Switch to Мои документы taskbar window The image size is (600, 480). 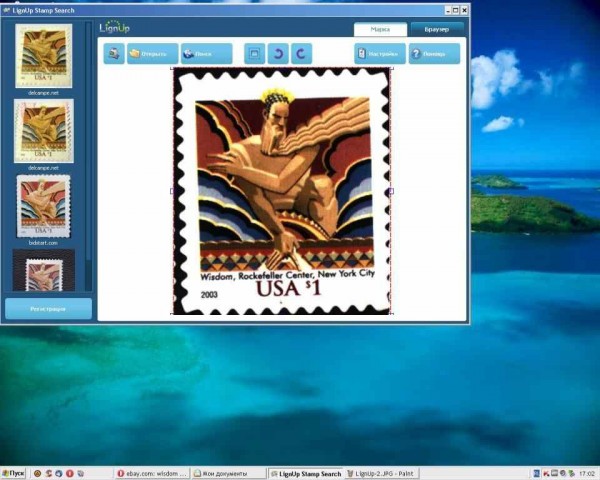pos(228,473)
